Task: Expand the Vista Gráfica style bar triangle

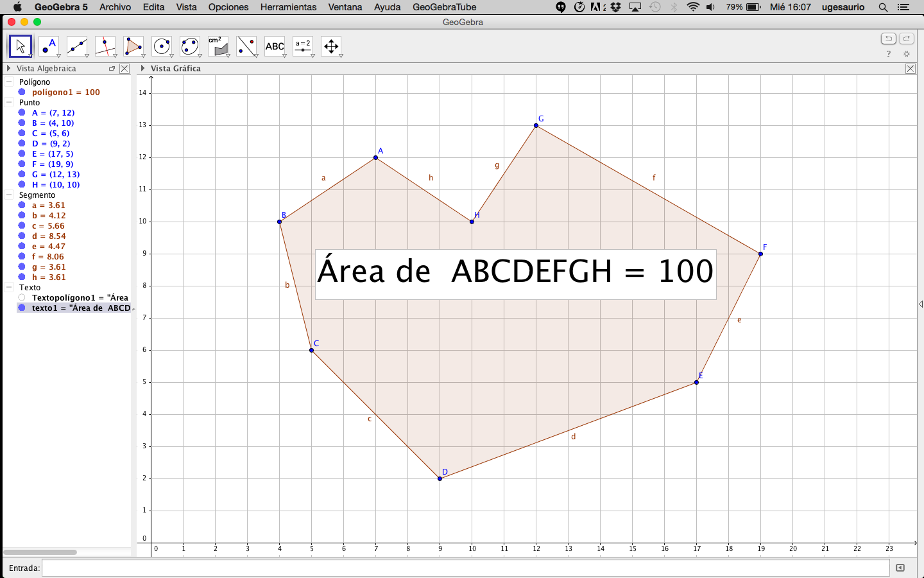Action: (142, 69)
